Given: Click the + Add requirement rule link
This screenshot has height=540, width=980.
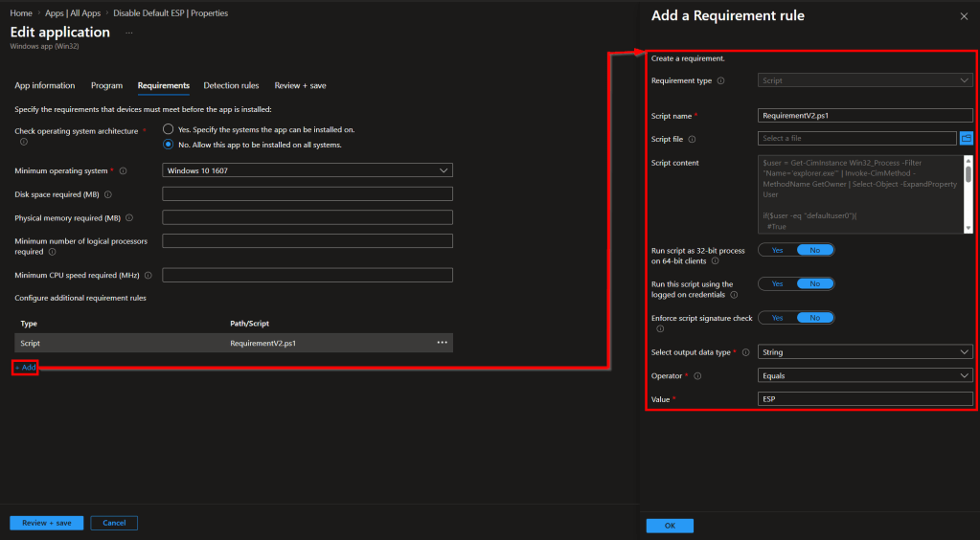Looking at the screenshot, I should point(26,367).
